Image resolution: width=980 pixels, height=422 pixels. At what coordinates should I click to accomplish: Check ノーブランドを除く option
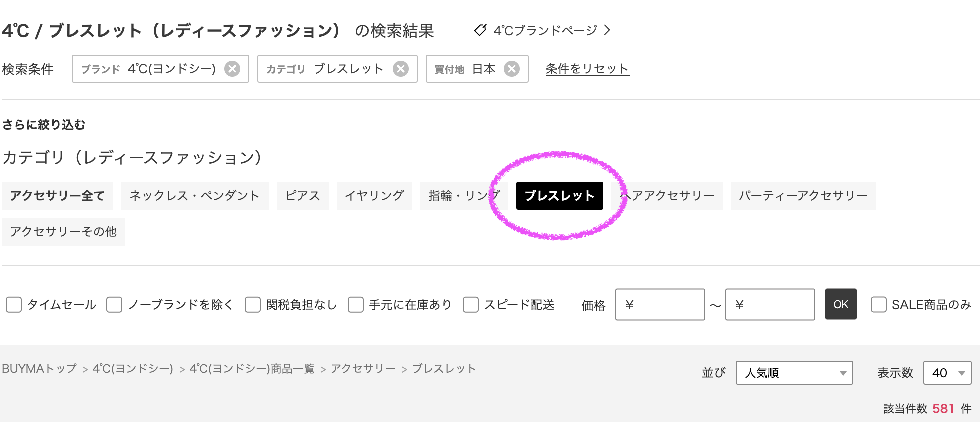point(114,305)
